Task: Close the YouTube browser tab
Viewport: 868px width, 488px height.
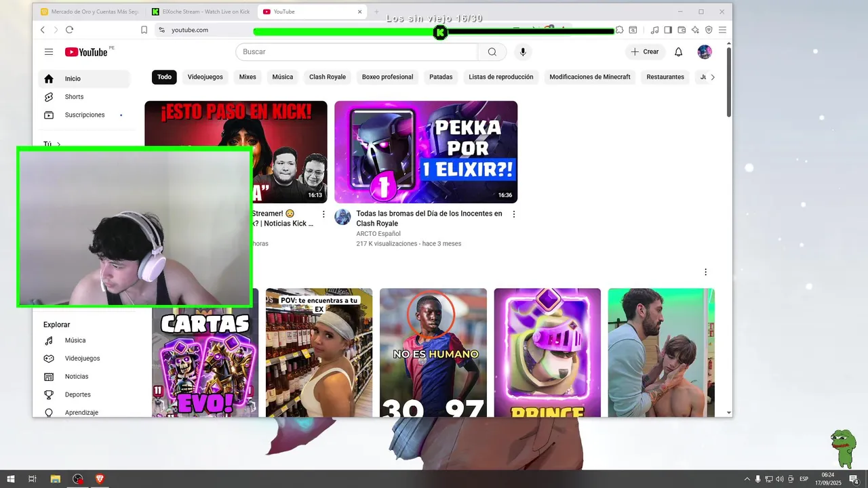Action: coord(360,12)
